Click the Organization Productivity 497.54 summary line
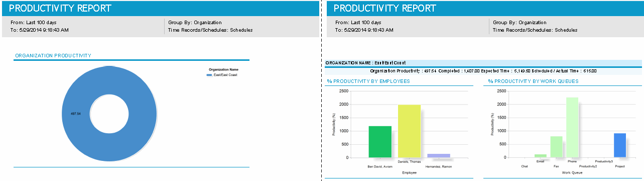The image size is (644, 181). 483,71
